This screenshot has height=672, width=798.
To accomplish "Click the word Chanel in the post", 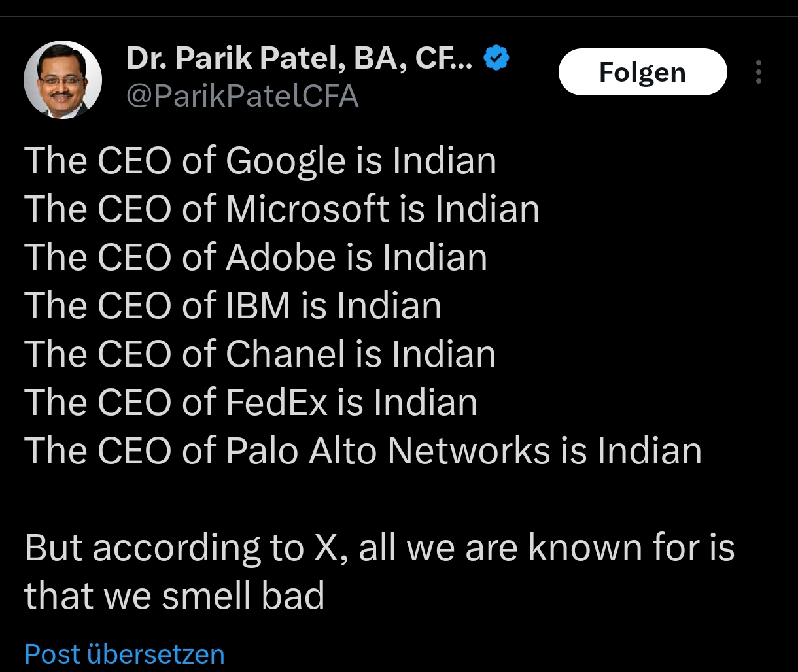I will point(285,354).
